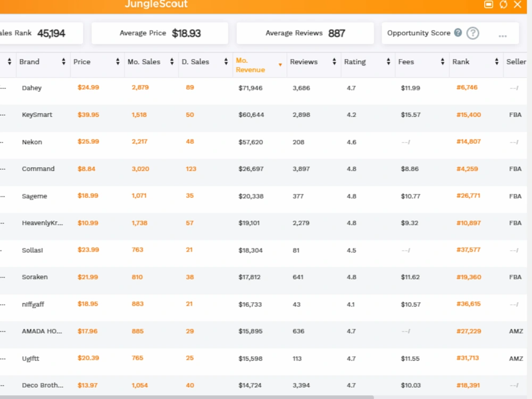Click Dahey rank #6,746
Viewport: 532px width, 399px height.
tap(467, 87)
